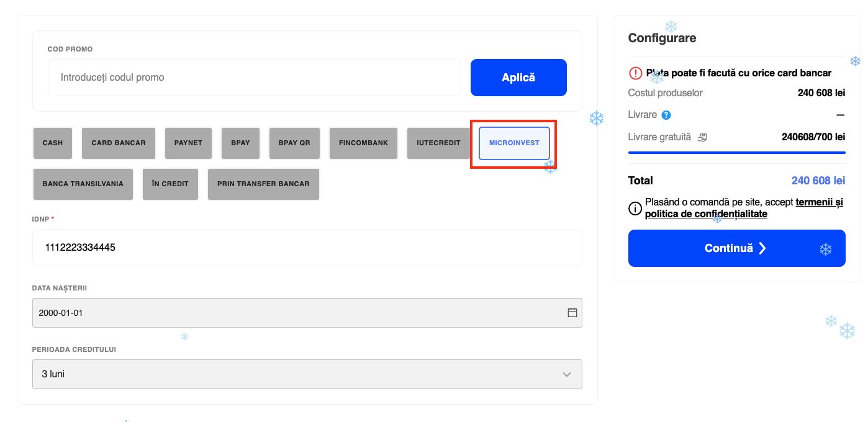Image resolution: width=868 pixels, height=422 pixels.
Task: Click the free delivery hand icon
Action: pyautogui.click(x=702, y=137)
